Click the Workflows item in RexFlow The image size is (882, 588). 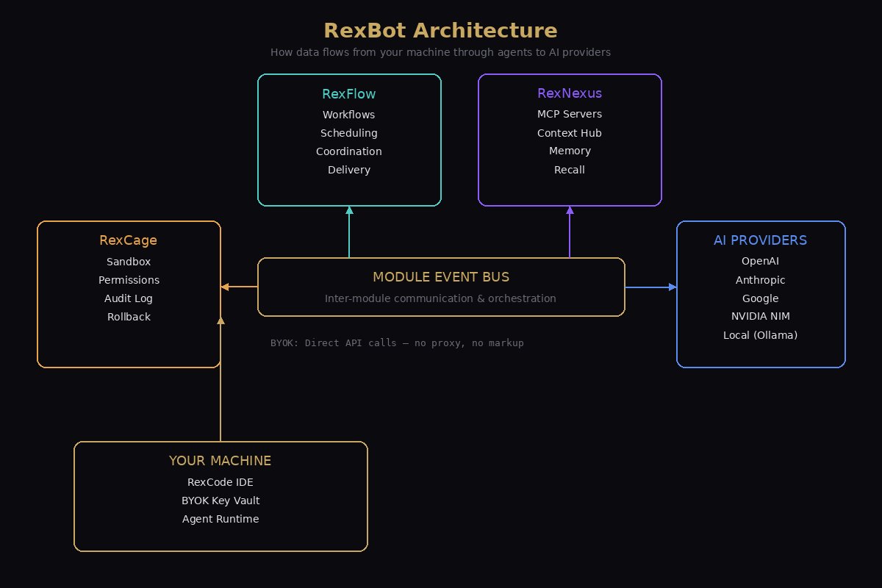pyautogui.click(x=348, y=115)
